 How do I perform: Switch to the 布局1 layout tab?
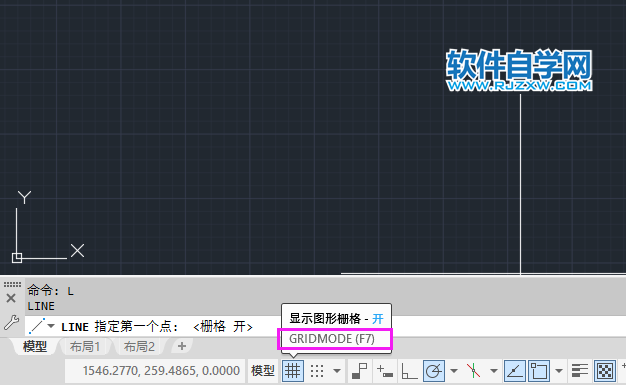coord(85,346)
